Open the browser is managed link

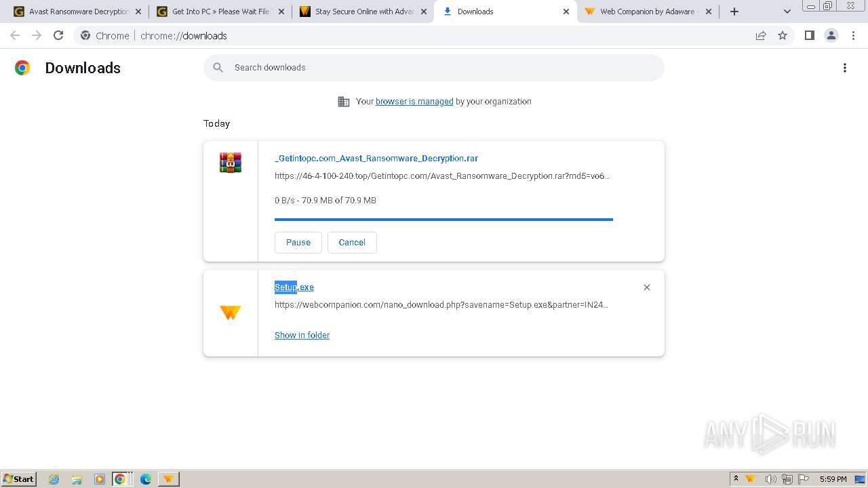pyautogui.click(x=414, y=102)
